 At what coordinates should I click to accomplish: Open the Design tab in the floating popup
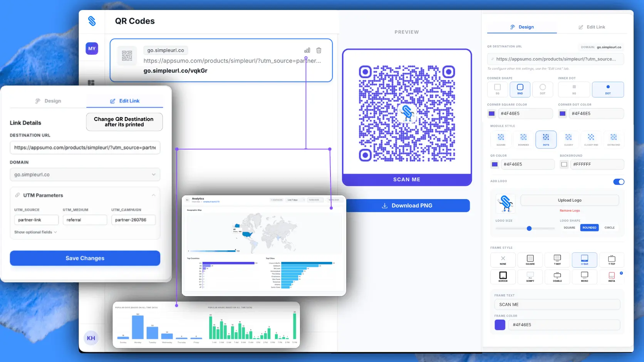[48, 101]
